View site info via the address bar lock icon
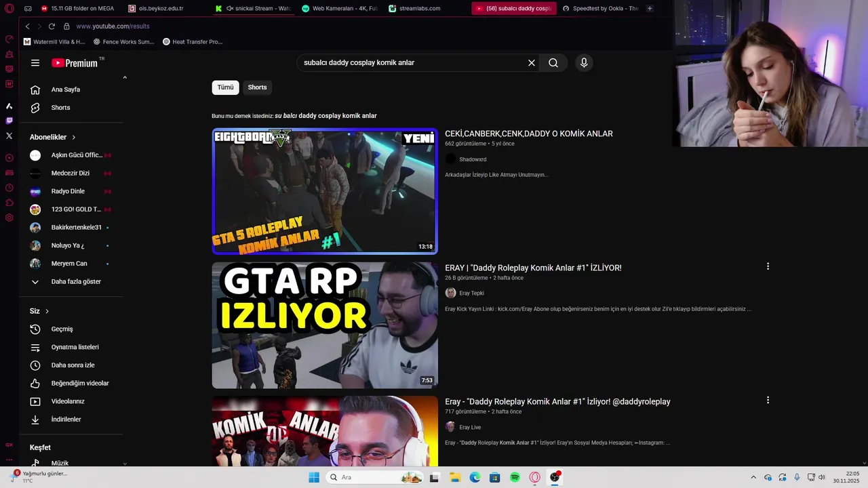The image size is (868, 488). [x=66, y=26]
